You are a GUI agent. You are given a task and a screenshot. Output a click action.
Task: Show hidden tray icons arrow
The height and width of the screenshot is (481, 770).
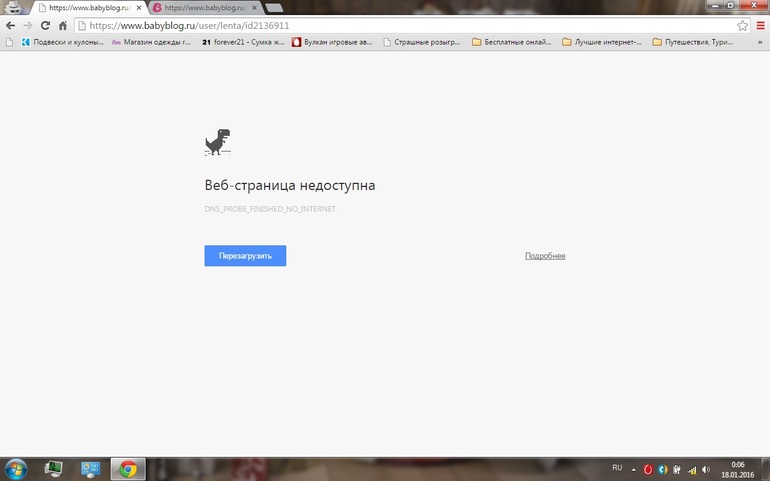click(633, 470)
